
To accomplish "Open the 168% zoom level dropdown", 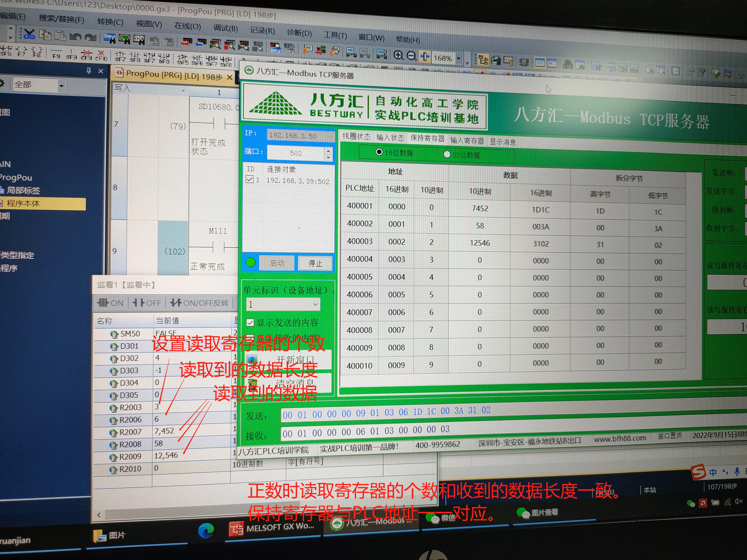I will [x=458, y=59].
